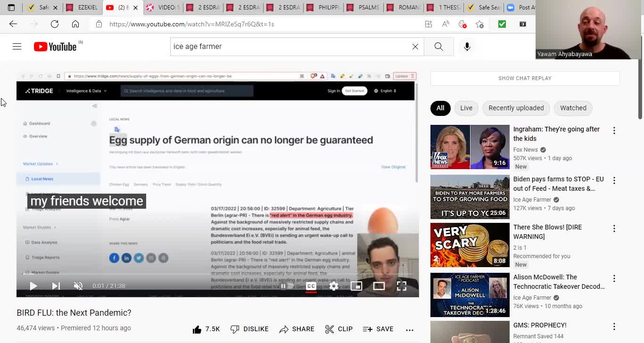The image size is (644, 343).
Task: Open 'GMS: PROPHECY!' video title
Action: click(540, 325)
